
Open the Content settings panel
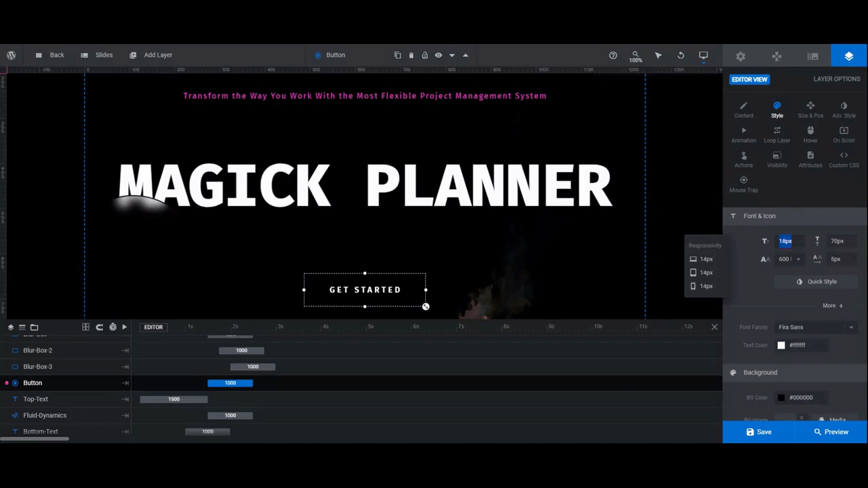click(743, 110)
